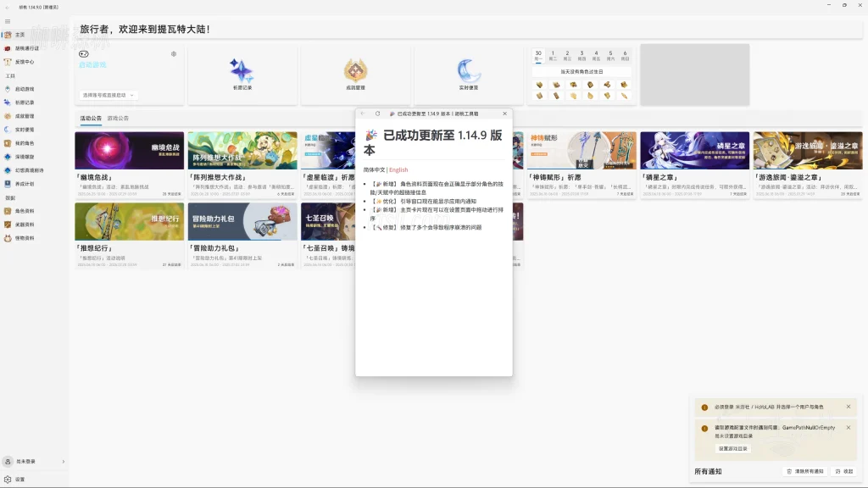Open 深境螺旋 from the tools sidebar
The height and width of the screenshot is (488, 868).
[26, 158]
